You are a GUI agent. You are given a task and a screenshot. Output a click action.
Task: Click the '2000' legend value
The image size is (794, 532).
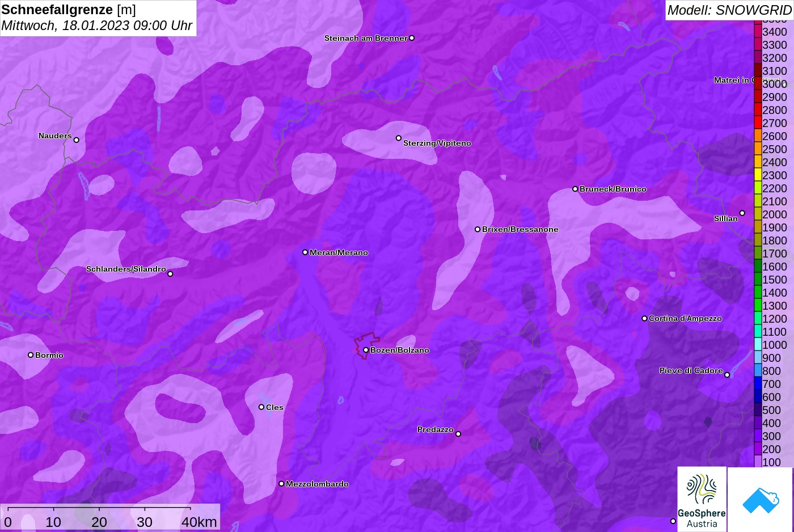click(x=775, y=214)
